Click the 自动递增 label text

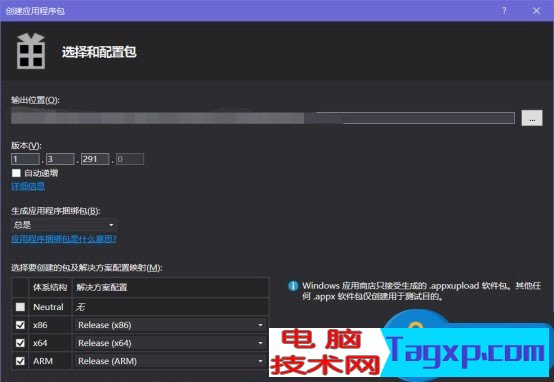(x=41, y=173)
